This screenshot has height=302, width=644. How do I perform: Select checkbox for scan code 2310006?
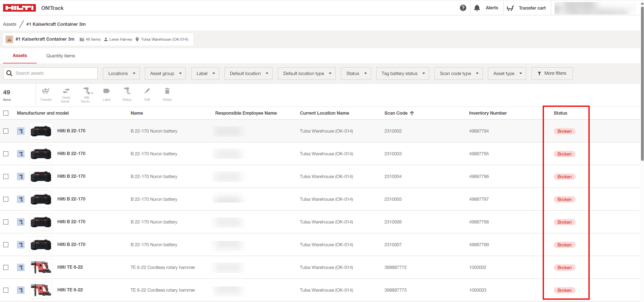[x=6, y=222]
